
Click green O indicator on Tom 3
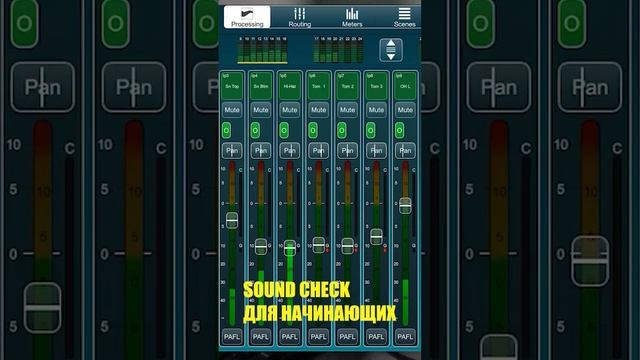[x=371, y=130]
